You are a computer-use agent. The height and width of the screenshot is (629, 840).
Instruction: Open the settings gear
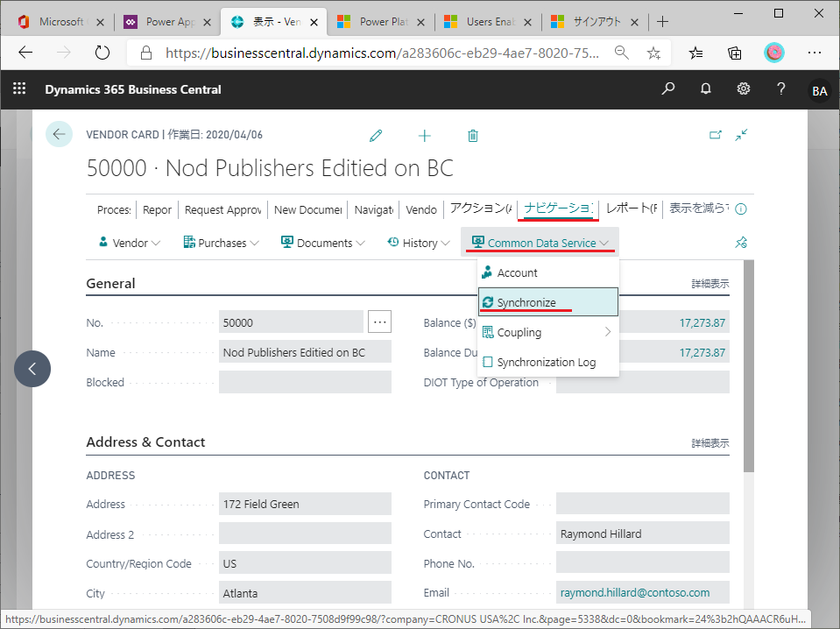743,89
